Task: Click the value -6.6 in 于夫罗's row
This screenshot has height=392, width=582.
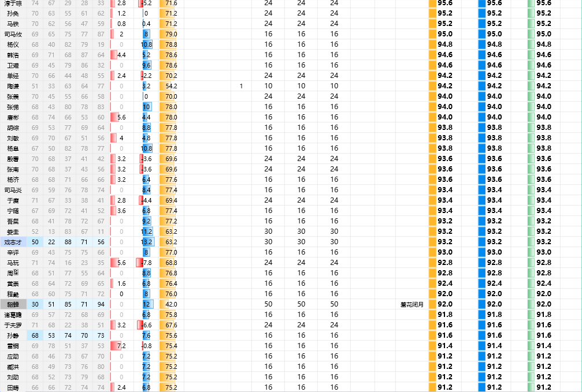Action: point(146,325)
